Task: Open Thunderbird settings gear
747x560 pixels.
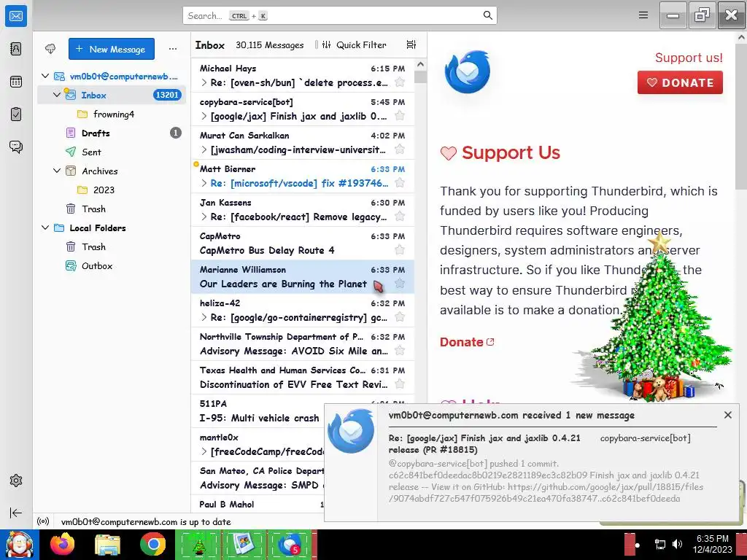Action: pos(16,481)
